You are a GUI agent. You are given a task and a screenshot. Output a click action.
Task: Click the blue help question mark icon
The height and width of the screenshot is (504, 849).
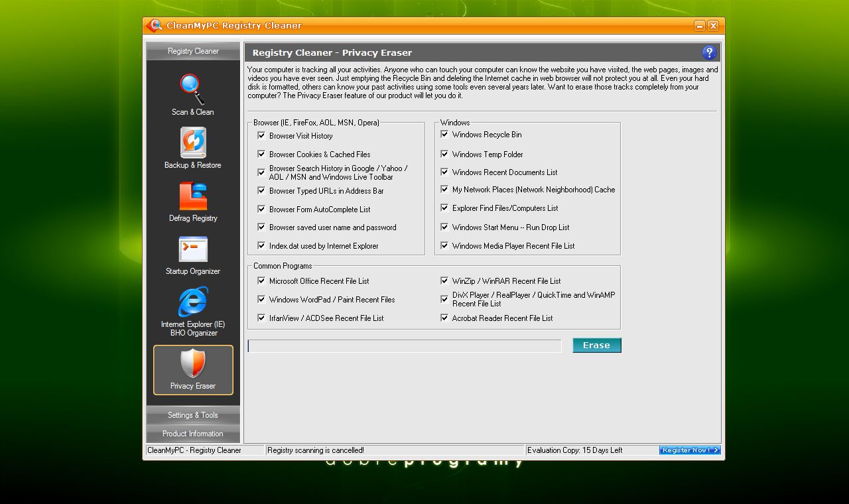pyautogui.click(x=709, y=52)
